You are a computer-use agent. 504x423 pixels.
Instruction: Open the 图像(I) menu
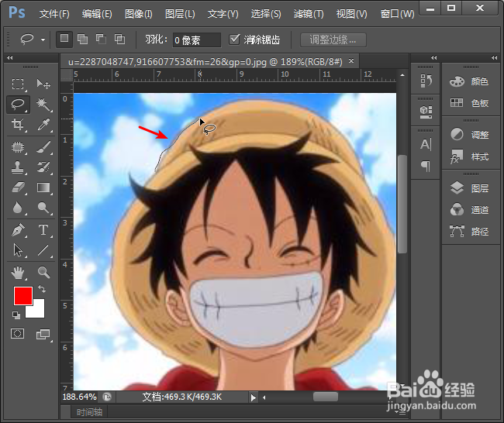tap(139, 14)
